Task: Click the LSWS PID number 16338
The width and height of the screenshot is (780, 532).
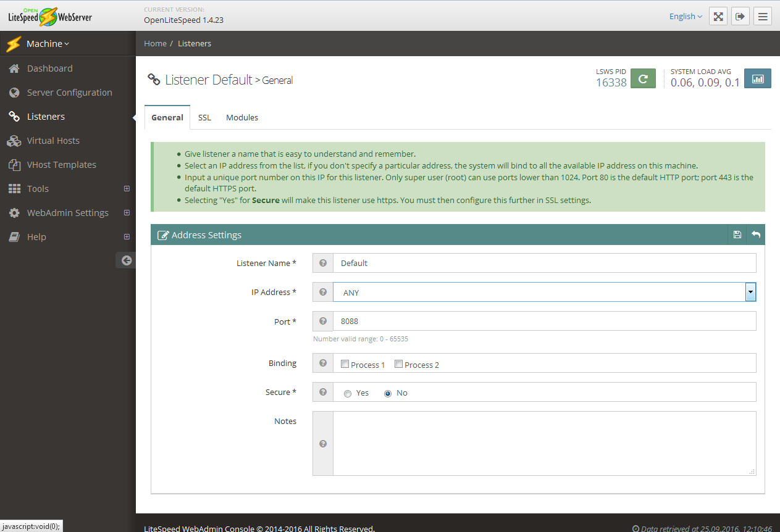Action: (x=611, y=83)
